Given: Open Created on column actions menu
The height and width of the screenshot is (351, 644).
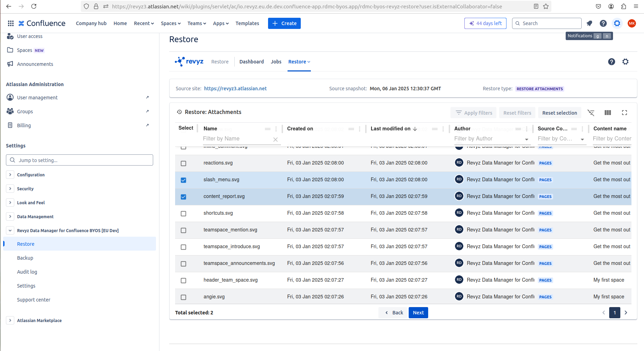Looking at the screenshot, I should click(360, 129).
